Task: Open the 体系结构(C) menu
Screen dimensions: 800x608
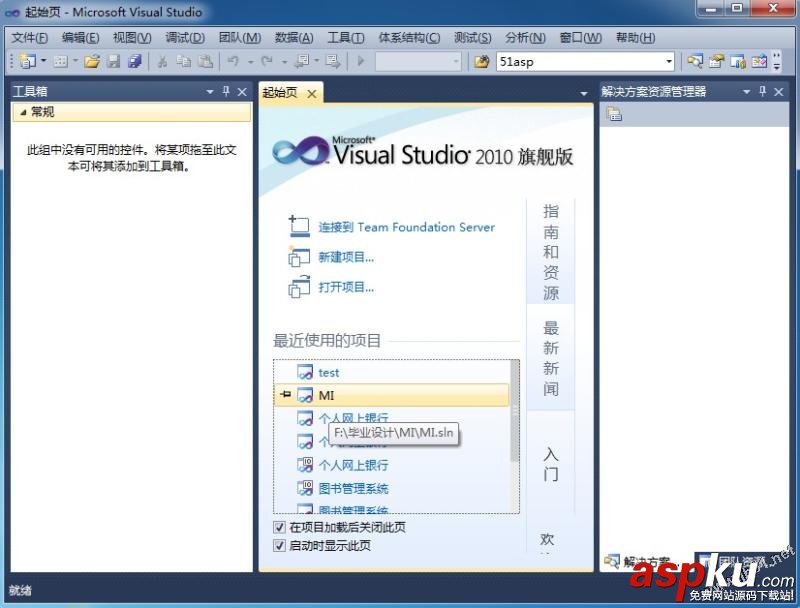Action: 409,38
